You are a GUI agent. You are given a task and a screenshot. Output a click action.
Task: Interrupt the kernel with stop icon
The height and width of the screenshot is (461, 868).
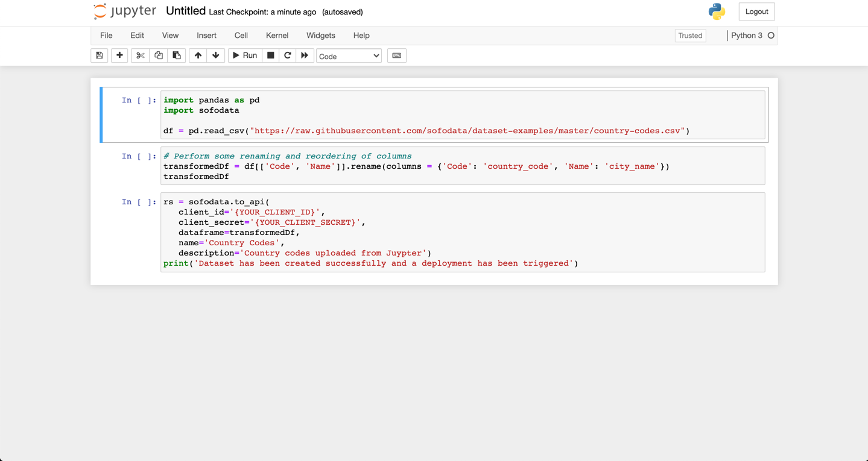(x=271, y=55)
